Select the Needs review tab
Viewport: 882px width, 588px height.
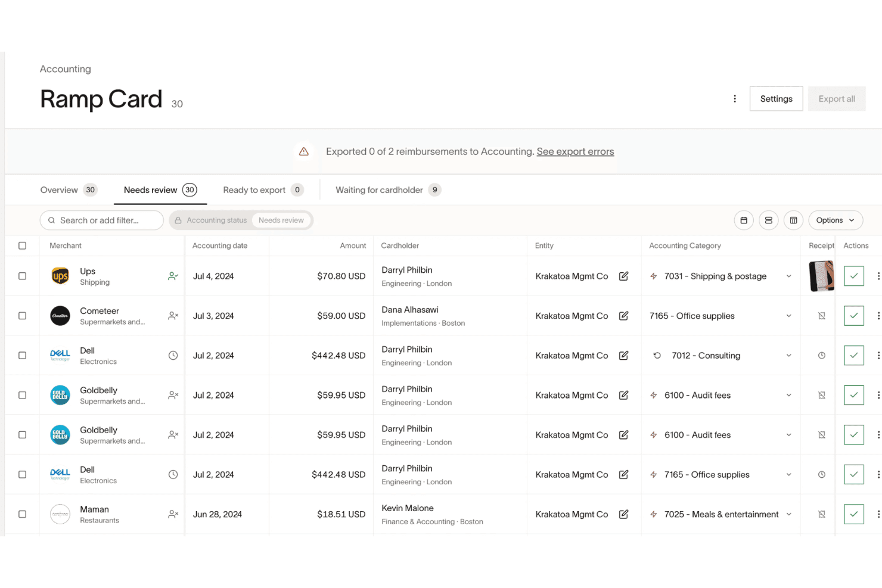(160, 190)
